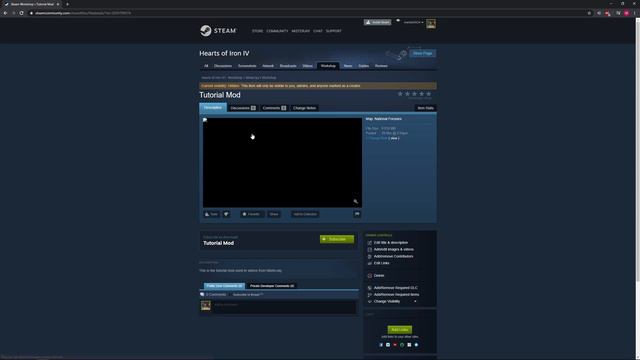Click the profile avatar in the header
This screenshot has height=360, width=640.
coord(431,24)
